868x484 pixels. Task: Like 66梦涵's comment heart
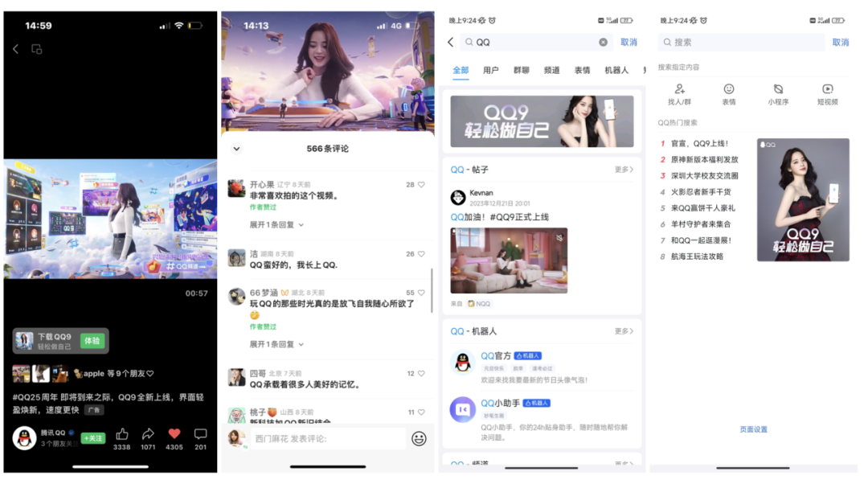tap(421, 293)
